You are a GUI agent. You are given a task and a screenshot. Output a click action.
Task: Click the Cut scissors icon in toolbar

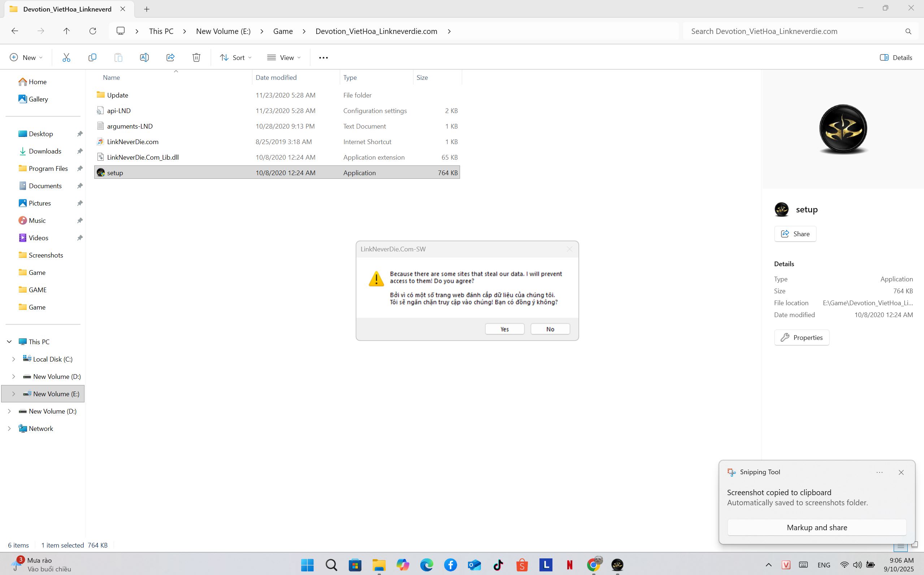(x=66, y=57)
